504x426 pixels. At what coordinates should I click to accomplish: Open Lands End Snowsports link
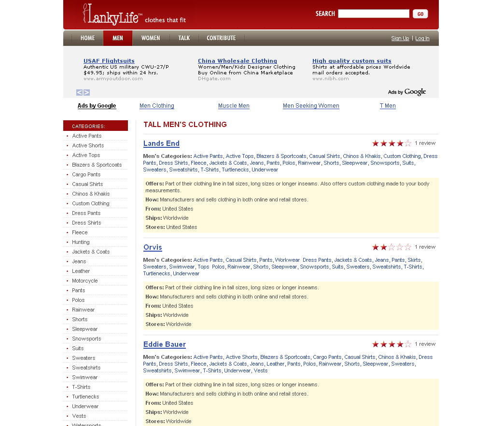[x=385, y=163]
